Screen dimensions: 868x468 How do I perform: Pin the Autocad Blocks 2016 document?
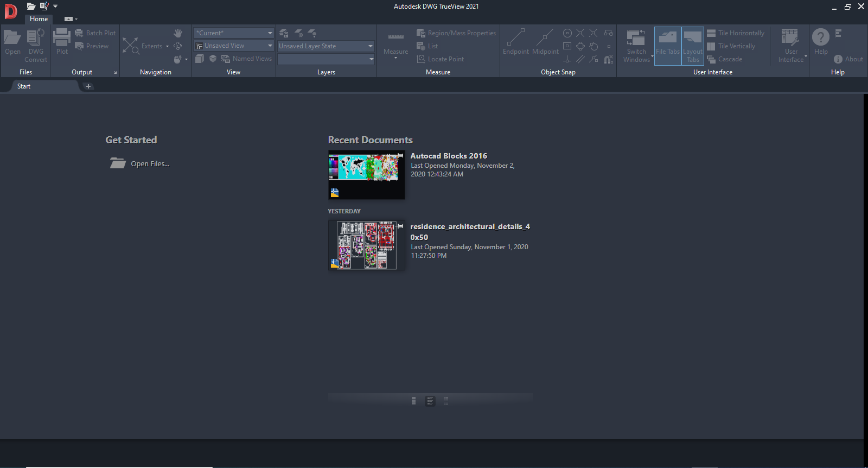pyautogui.click(x=400, y=156)
